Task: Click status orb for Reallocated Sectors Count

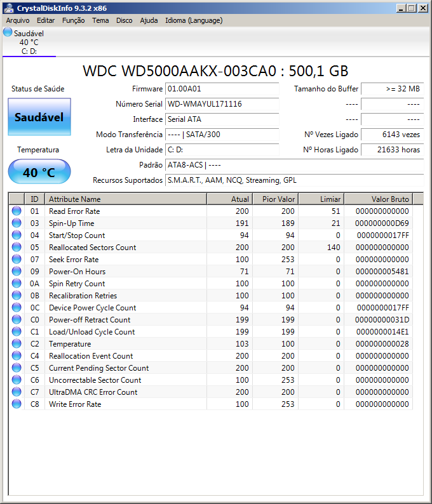Action: click(x=17, y=247)
